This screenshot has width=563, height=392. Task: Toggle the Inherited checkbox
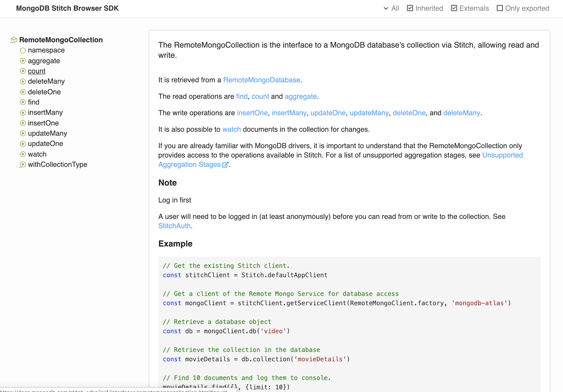[410, 8]
